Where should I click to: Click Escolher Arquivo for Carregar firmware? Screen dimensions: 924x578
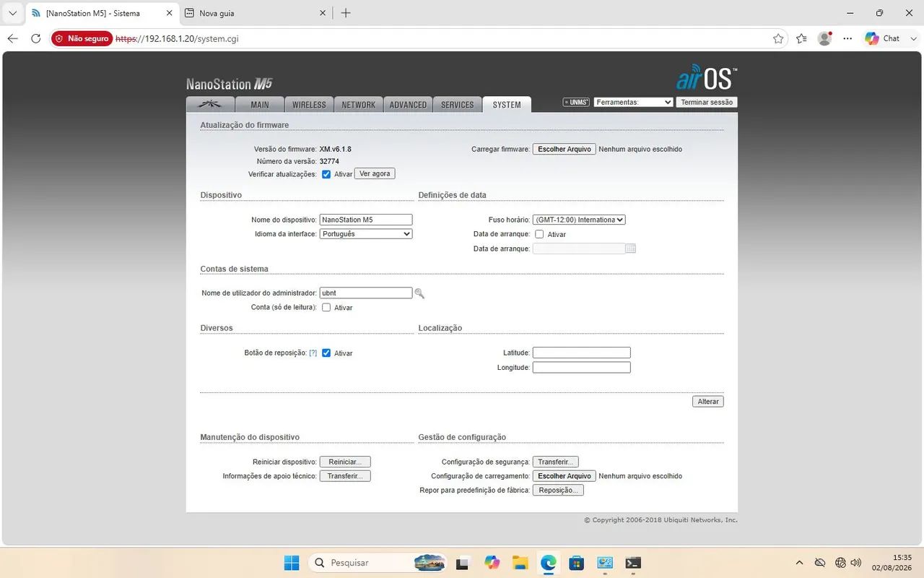[x=565, y=150]
